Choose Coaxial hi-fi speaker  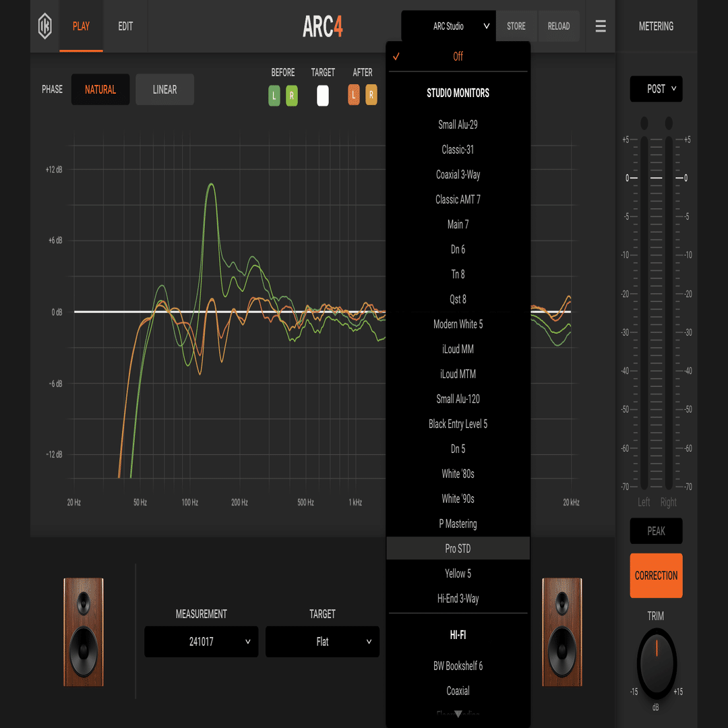click(458, 691)
